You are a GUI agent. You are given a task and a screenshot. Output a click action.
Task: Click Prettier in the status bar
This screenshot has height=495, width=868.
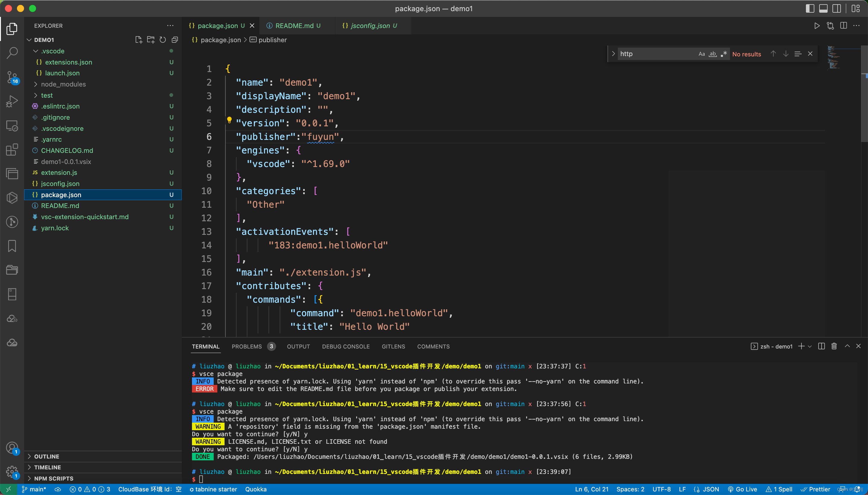pos(816,489)
